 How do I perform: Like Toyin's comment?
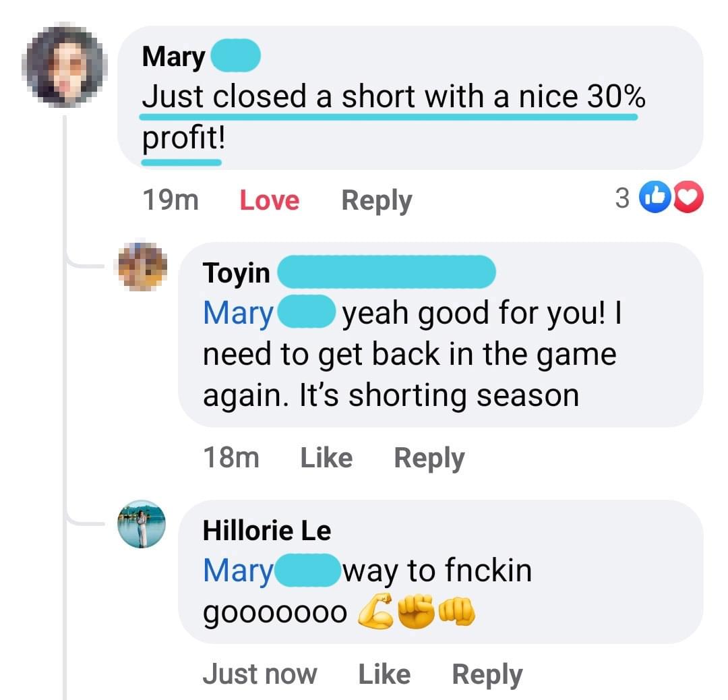326,458
